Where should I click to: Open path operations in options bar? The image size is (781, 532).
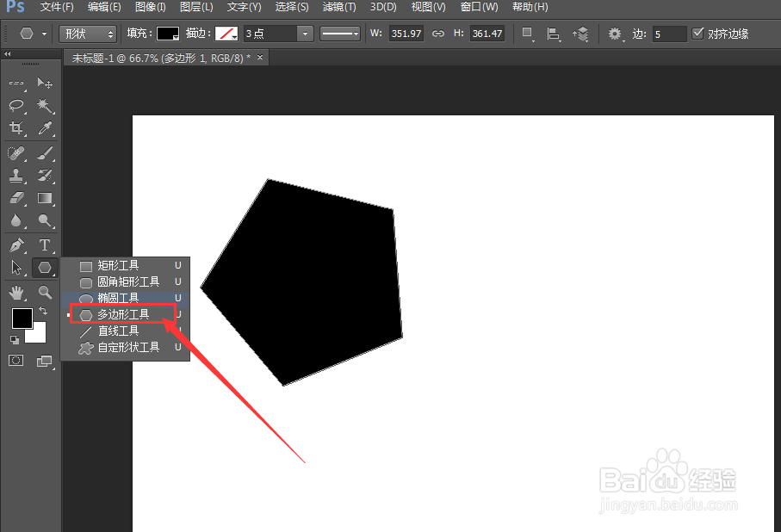pos(528,34)
